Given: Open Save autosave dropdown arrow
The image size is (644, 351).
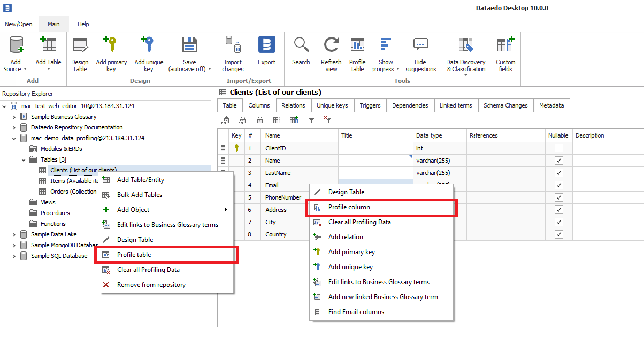Looking at the screenshot, I should [210, 69].
